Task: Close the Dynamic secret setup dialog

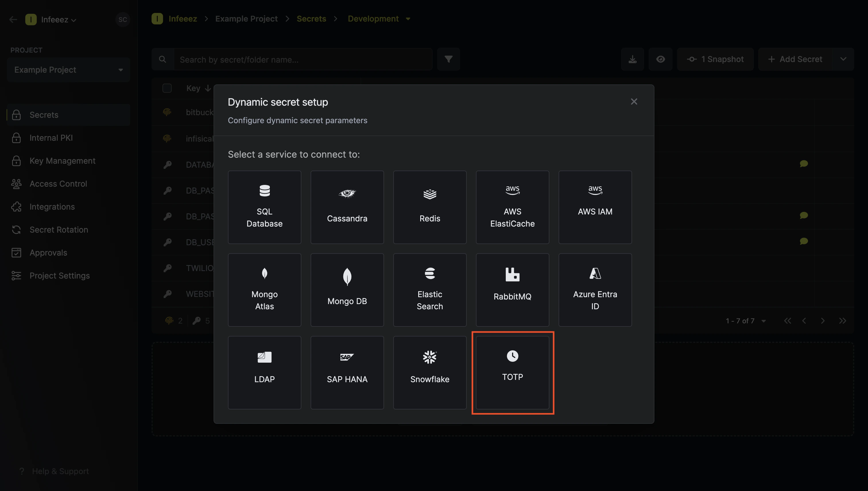Action: 634,102
